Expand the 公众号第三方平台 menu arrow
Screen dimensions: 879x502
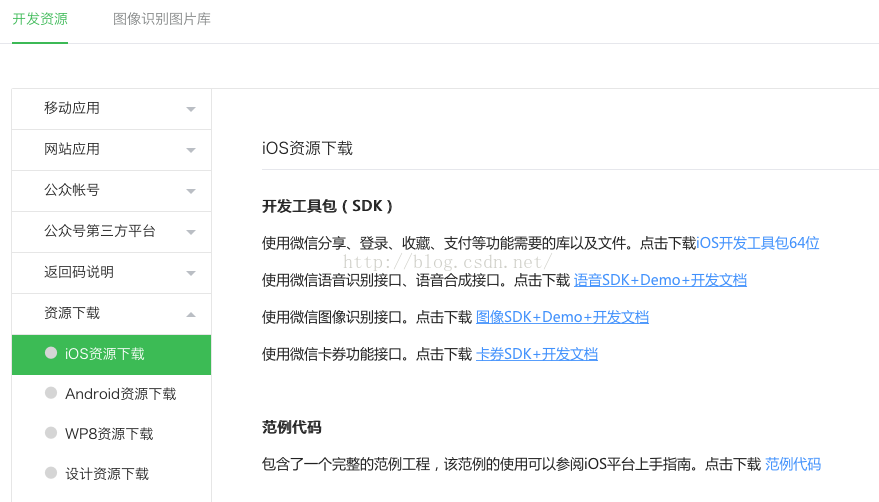tap(191, 232)
